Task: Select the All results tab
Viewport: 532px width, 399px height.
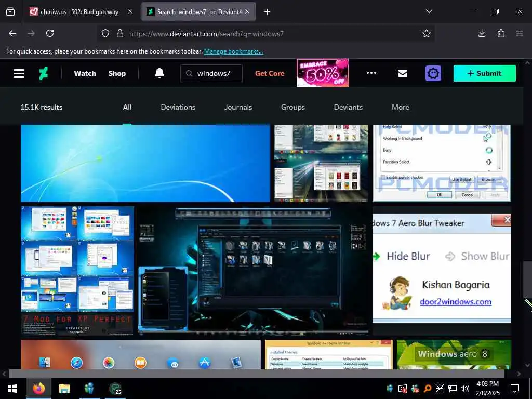Action: [x=127, y=107]
